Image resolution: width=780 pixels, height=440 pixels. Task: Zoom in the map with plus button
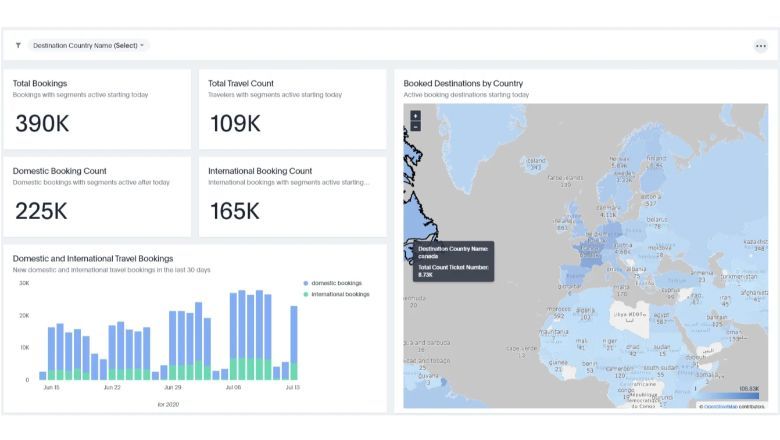[x=415, y=115]
